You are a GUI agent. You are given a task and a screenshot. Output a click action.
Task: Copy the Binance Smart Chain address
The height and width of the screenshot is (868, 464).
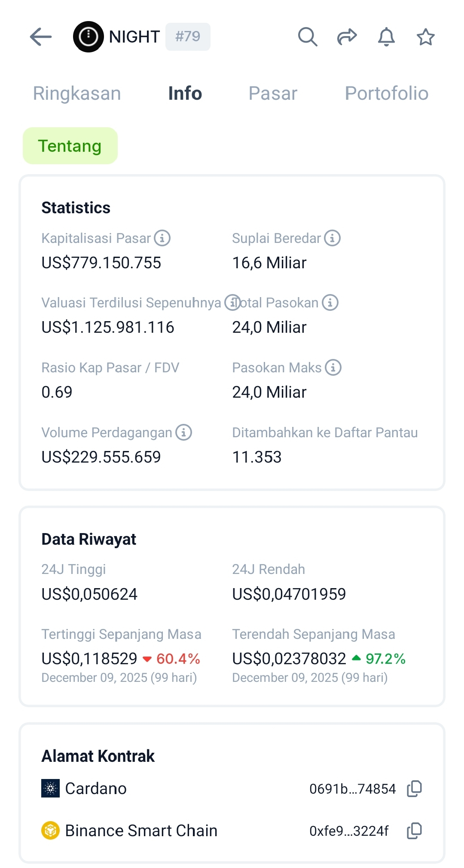(415, 831)
